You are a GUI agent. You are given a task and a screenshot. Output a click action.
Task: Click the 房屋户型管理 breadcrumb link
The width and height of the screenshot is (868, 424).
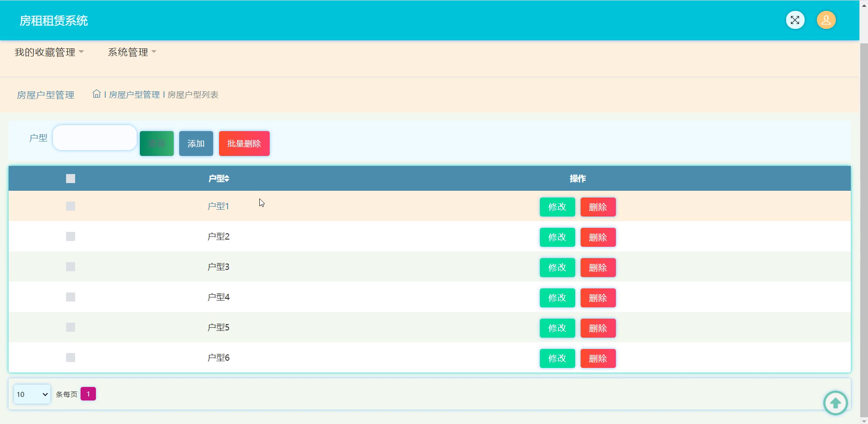[134, 94]
